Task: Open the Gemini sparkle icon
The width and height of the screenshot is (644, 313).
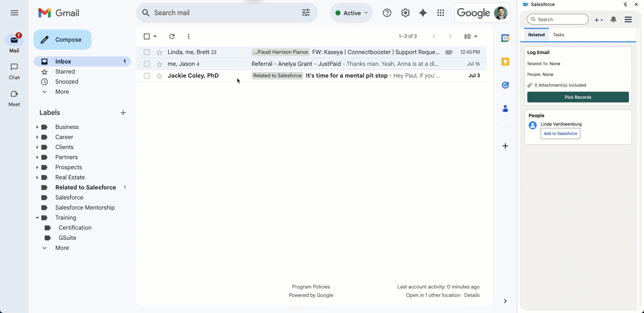Action: pyautogui.click(x=423, y=13)
